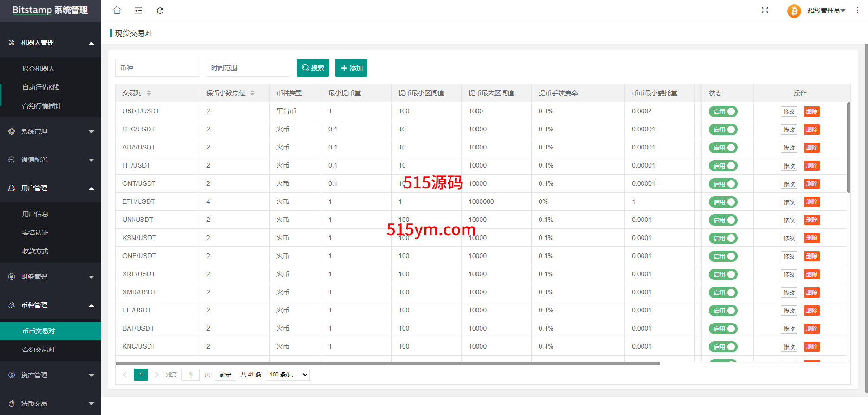
Task: Select 自动行情K线 menu item
Action: point(41,87)
